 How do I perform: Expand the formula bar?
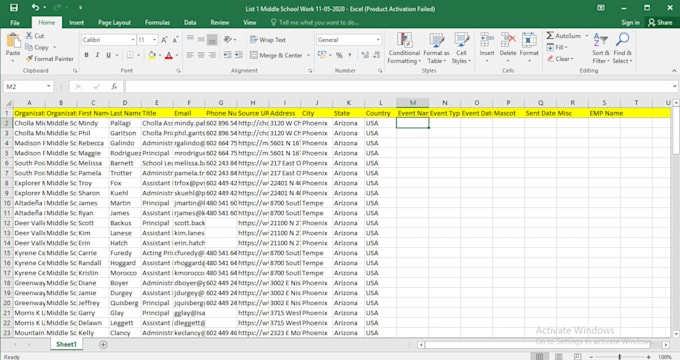[x=674, y=86]
